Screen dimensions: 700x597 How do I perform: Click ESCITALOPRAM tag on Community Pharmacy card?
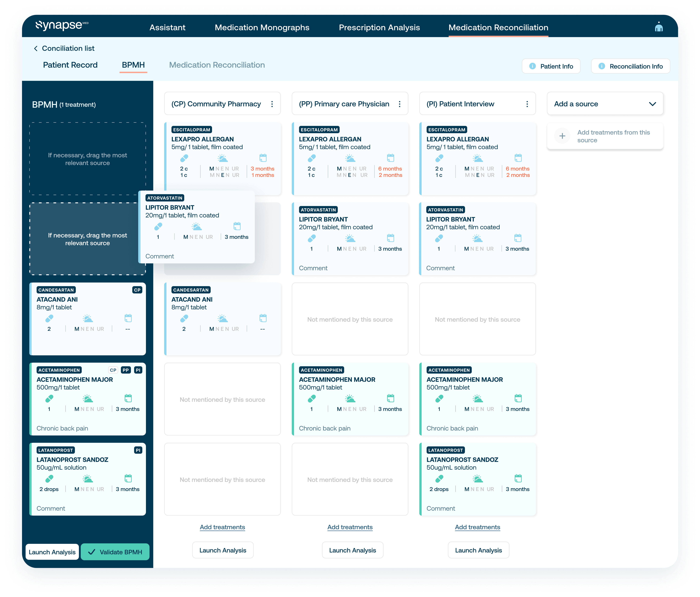point(192,130)
